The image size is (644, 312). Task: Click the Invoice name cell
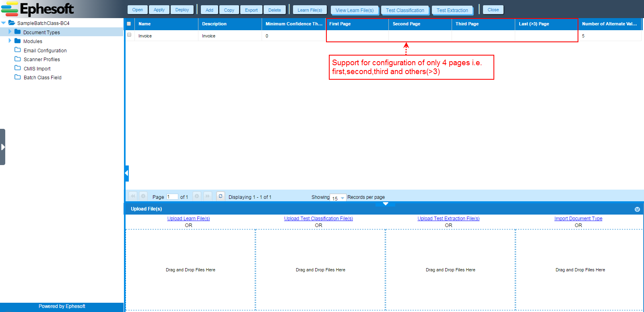coord(166,36)
